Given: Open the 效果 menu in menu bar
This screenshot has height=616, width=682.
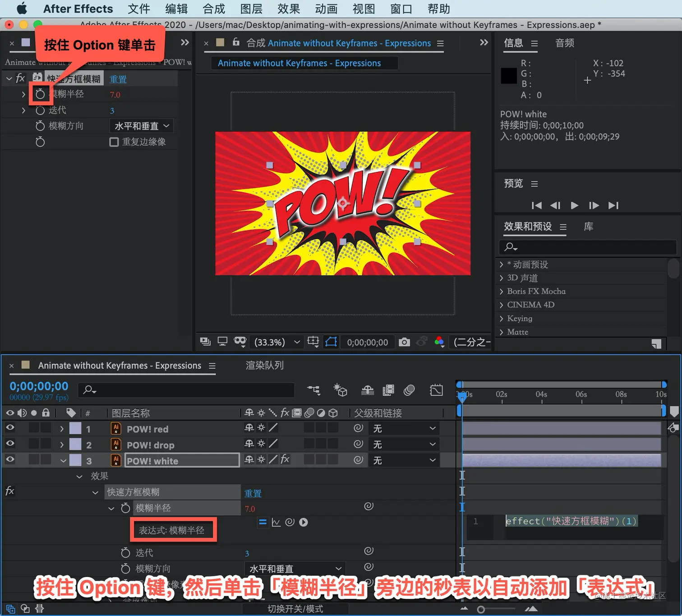Looking at the screenshot, I should tap(289, 9).
